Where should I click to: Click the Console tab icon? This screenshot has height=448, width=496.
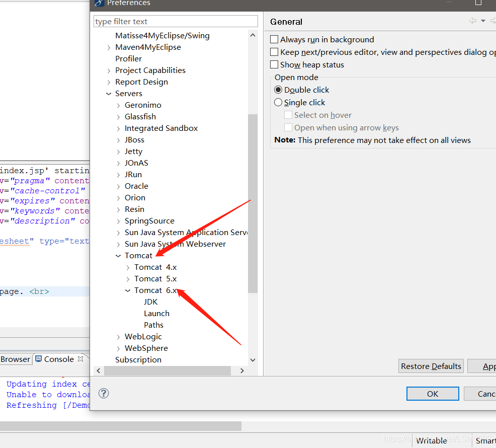pyautogui.click(x=39, y=359)
